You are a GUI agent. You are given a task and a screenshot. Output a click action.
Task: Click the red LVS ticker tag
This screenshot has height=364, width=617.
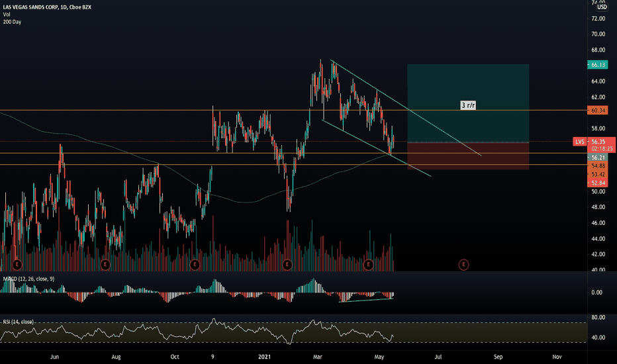(x=580, y=142)
